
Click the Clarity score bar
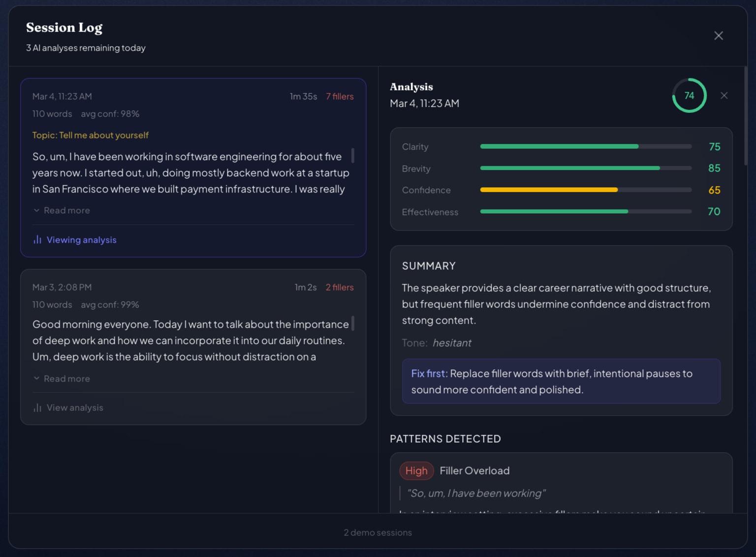tap(586, 146)
